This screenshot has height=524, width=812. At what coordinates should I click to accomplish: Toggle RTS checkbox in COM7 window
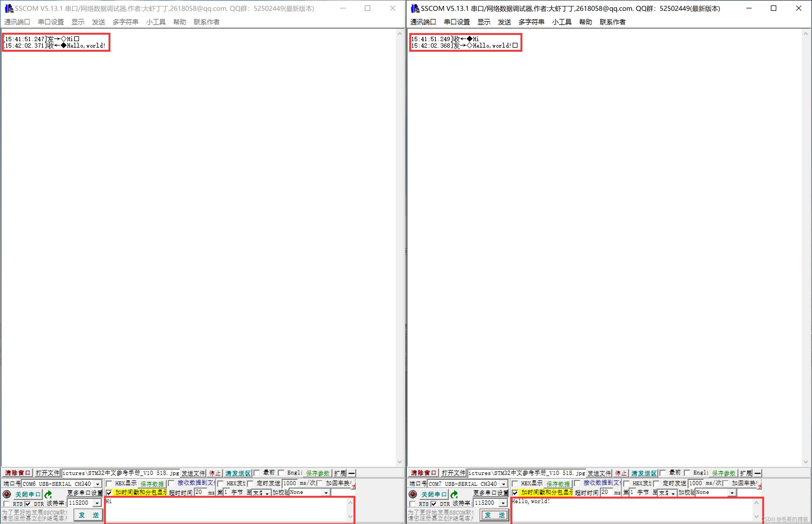point(412,504)
